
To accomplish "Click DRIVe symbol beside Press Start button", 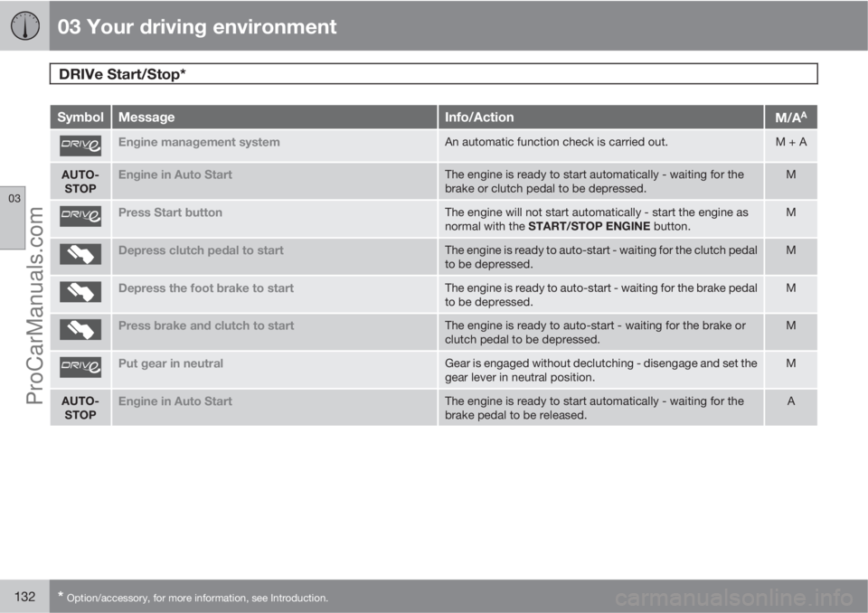I will pyautogui.click(x=80, y=216).
